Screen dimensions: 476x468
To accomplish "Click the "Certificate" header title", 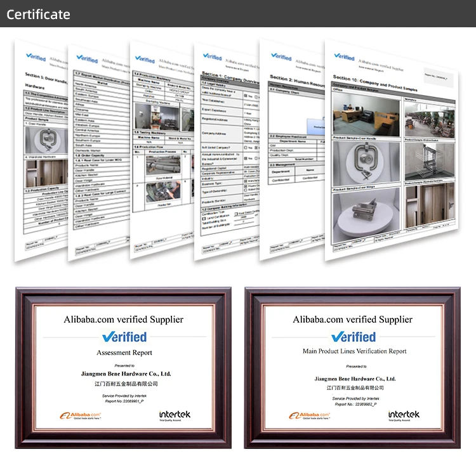I will [x=38, y=14].
